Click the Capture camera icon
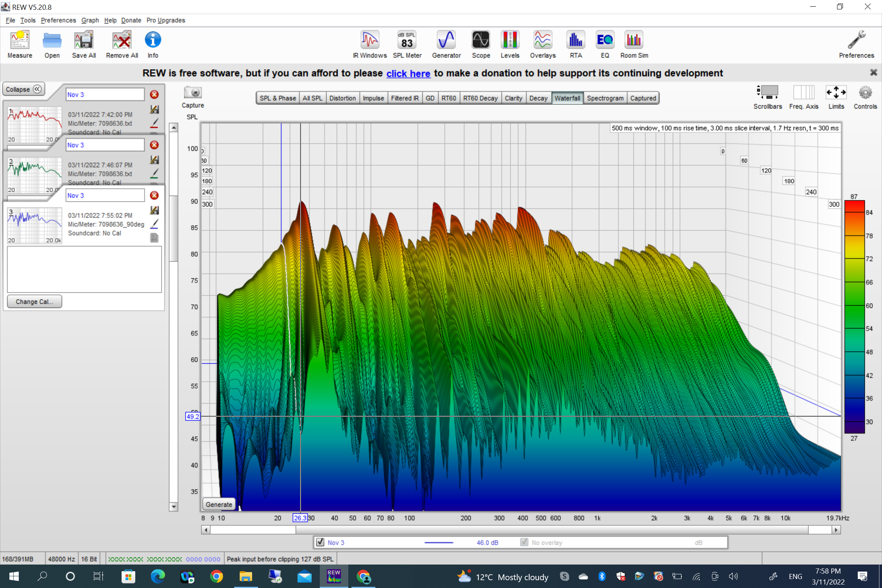 pos(193,93)
